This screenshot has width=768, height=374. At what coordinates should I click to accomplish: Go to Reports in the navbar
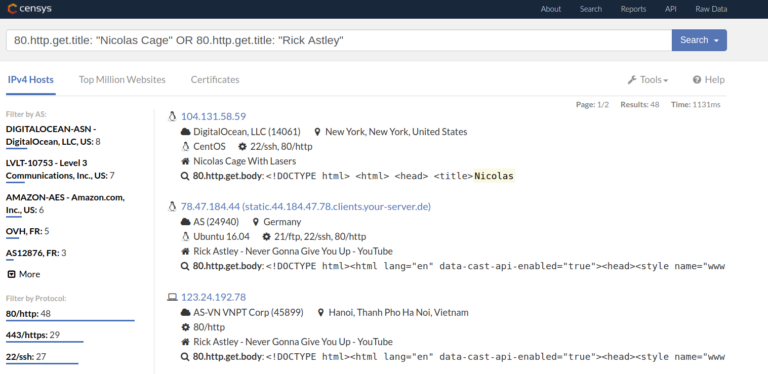pos(633,9)
